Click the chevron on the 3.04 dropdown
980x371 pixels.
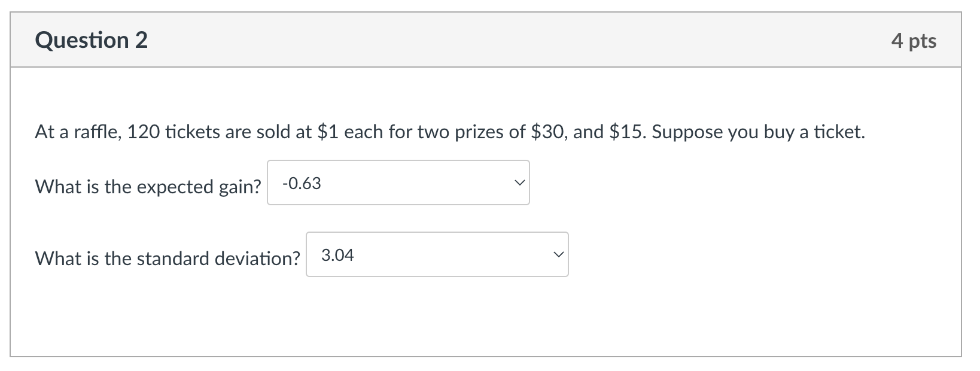point(557,254)
